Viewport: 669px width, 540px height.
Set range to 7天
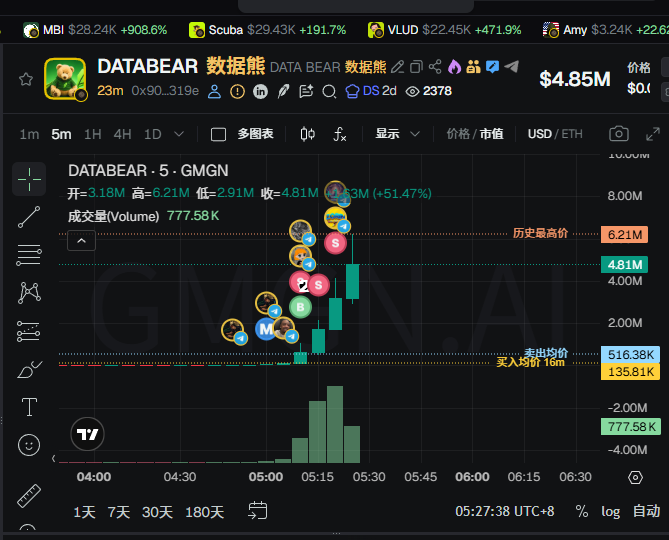click(x=119, y=512)
